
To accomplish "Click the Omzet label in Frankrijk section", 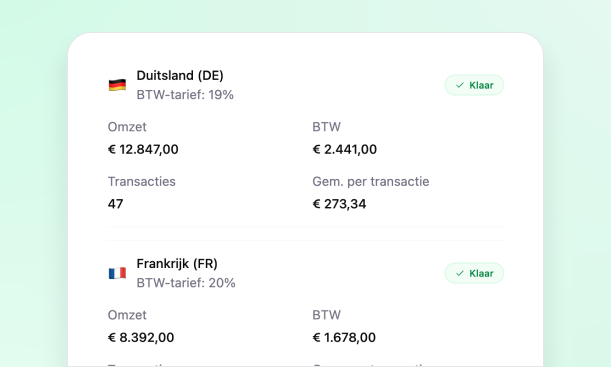I will click(127, 315).
